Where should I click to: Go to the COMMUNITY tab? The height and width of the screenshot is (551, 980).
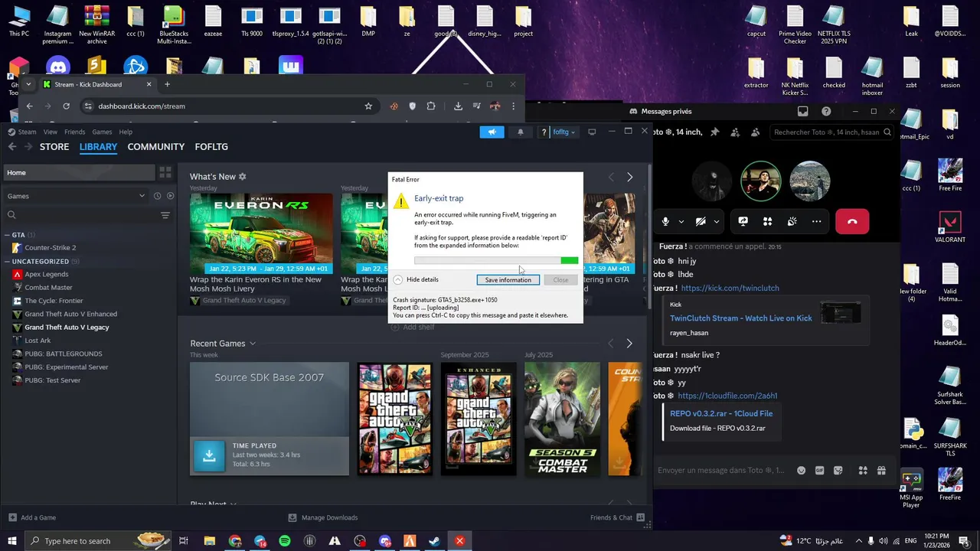156,146
